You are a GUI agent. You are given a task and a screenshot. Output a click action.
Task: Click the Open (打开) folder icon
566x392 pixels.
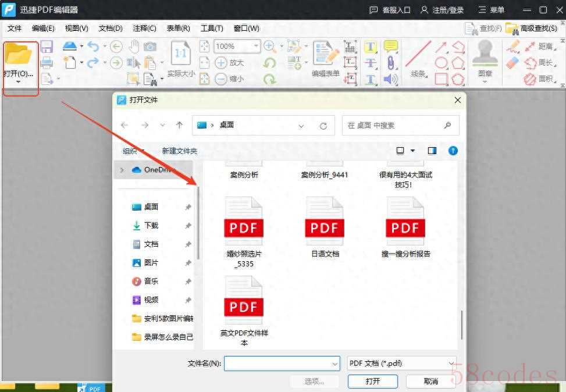[x=19, y=55]
